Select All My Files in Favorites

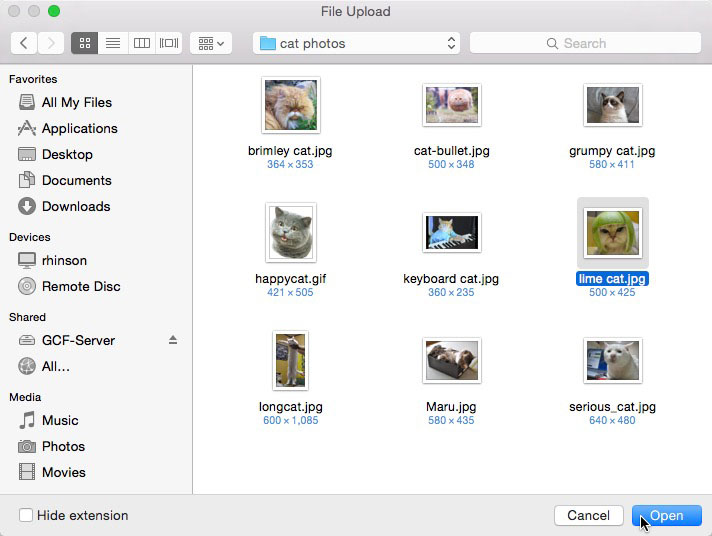pos(76,102)
